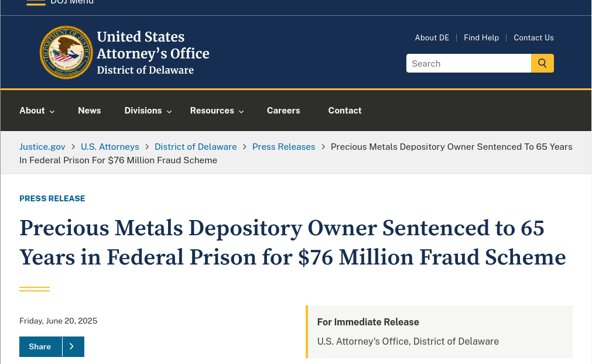Expand the Divisions dropdown menu
Image resolution: width=592 pixels, height=364 pixels.
coord(148,111)
